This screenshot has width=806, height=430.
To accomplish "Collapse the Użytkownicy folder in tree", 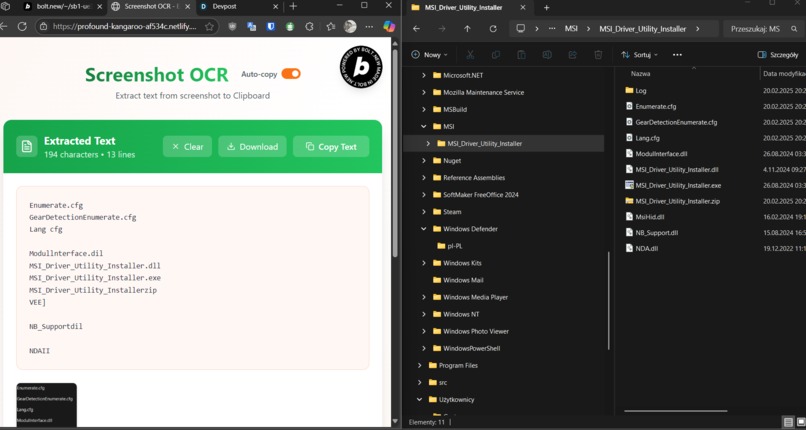I will [419, 399].
